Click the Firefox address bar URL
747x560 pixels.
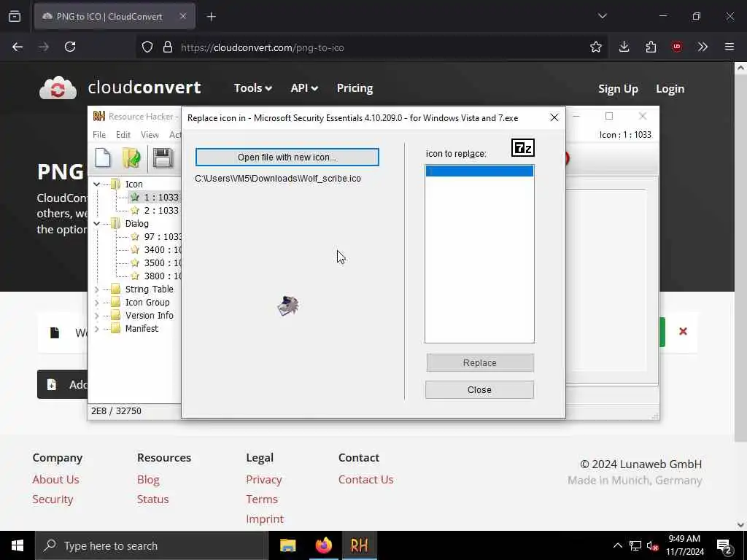[262, 47]
